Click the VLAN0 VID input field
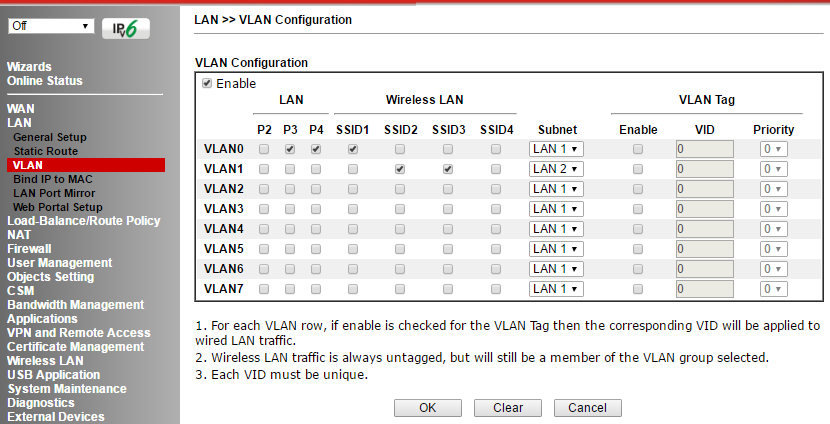This screenshot has width=830, height=424. (704, 149)
